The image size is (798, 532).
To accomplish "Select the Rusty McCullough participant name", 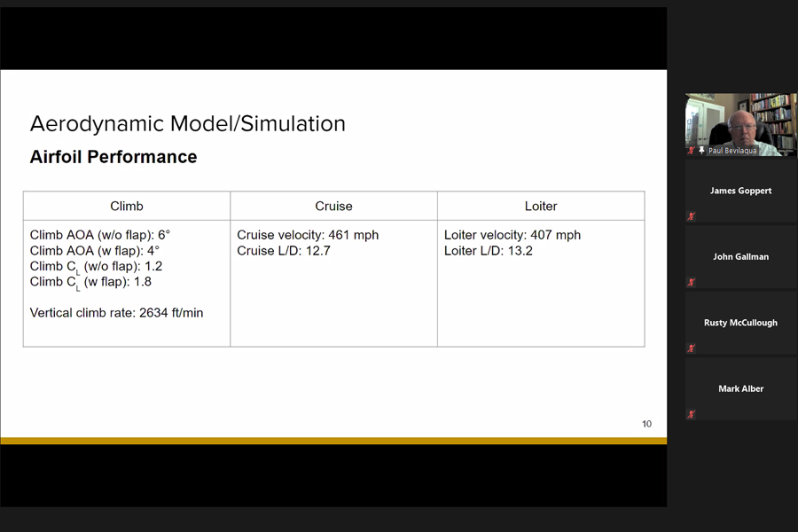I will [x=740, y=323].
